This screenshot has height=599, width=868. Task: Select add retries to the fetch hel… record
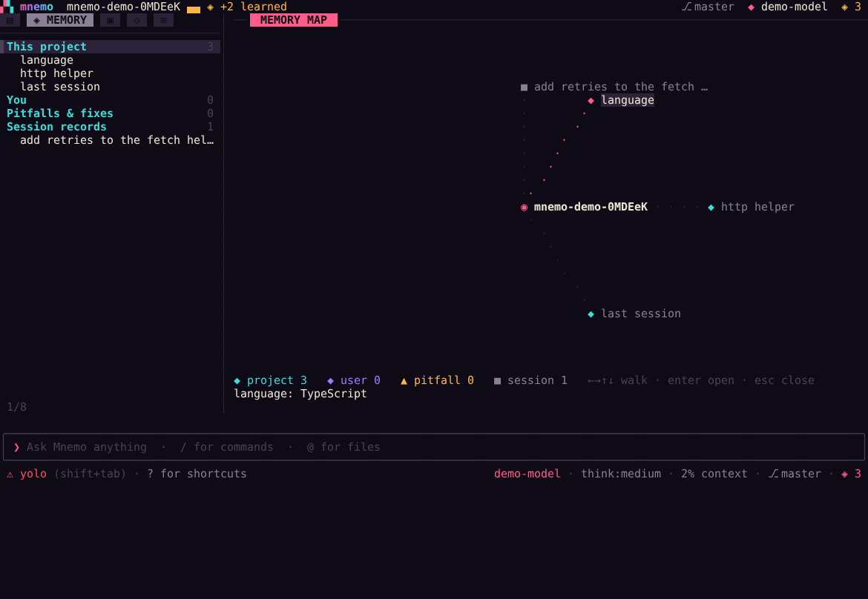click(x=116, y=140)
